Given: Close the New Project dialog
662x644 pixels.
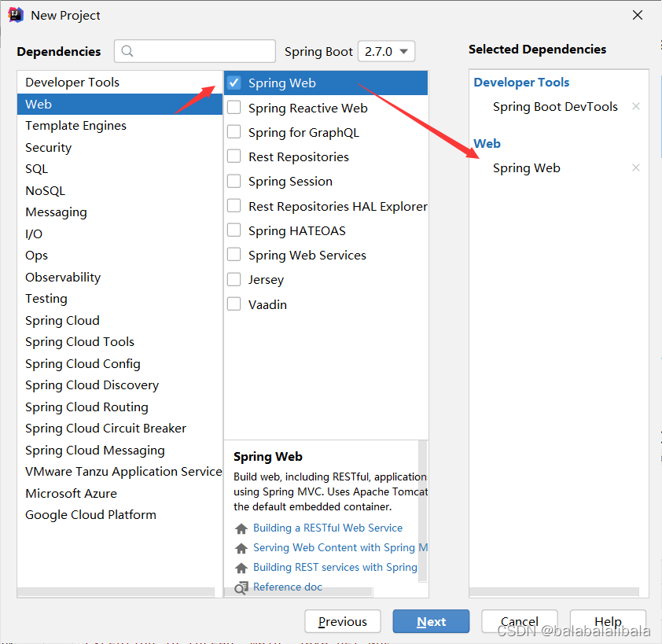Looking at the screenshot, I should [x=638, y=15].
